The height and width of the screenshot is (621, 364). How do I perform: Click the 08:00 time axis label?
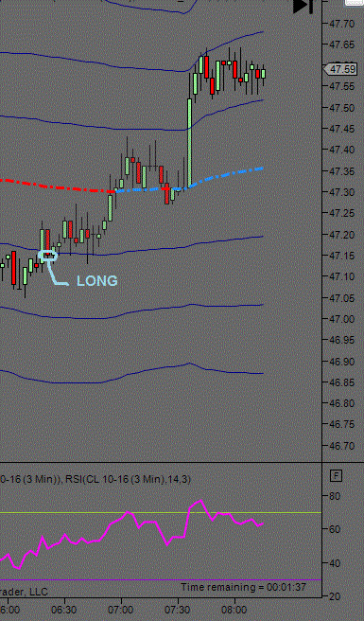point(234,609)
